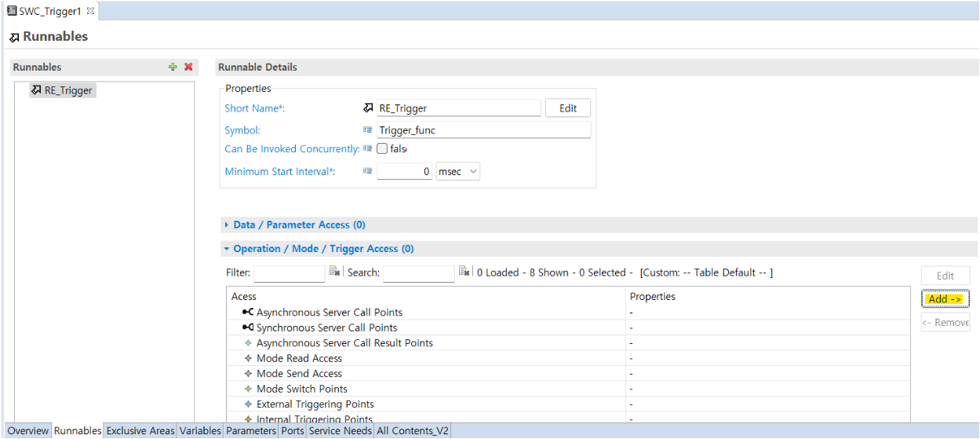Image resolution: width=980 pixels, height=439 pixels.
Task: Click the Symbol input field
Action: [483, 130]
